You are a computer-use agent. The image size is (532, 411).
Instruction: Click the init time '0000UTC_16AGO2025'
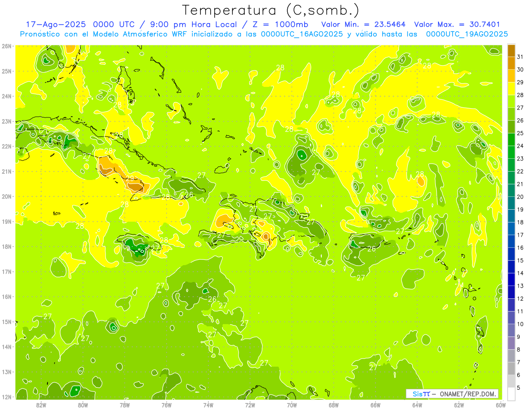pos(302,34)
